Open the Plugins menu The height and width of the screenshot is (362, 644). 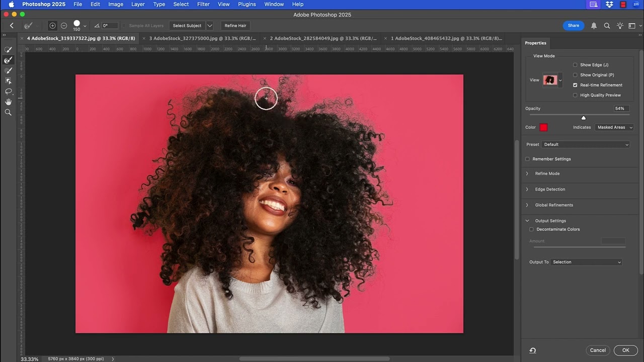(247, 4)
